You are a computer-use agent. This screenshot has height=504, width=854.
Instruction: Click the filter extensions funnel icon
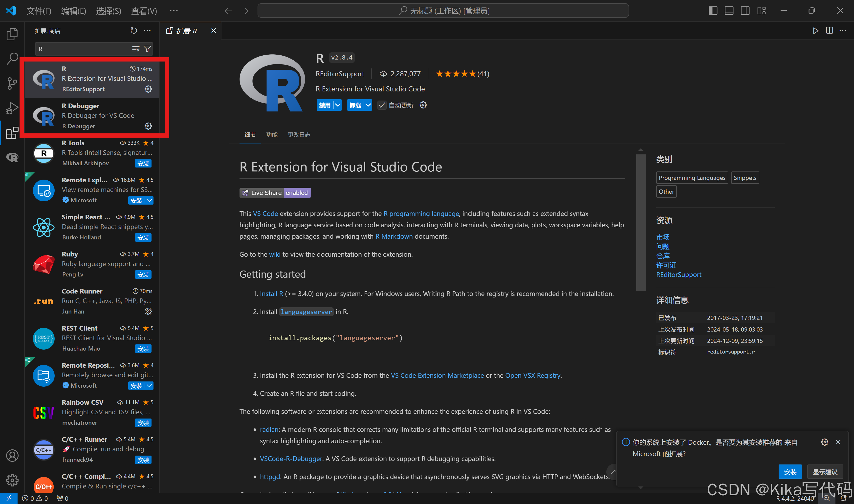tap(147, 49)
